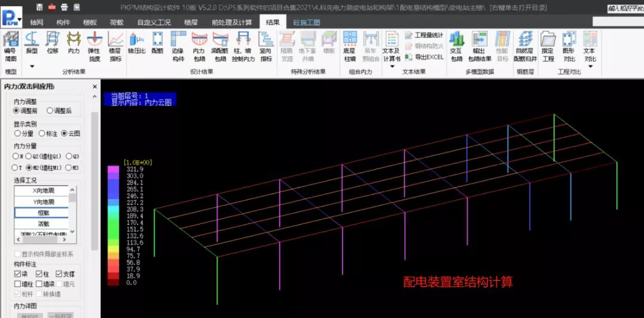Screen dimensions: 644x318
Task: Click 导出EXCEL export icon
Action: [x=408, y=57]
